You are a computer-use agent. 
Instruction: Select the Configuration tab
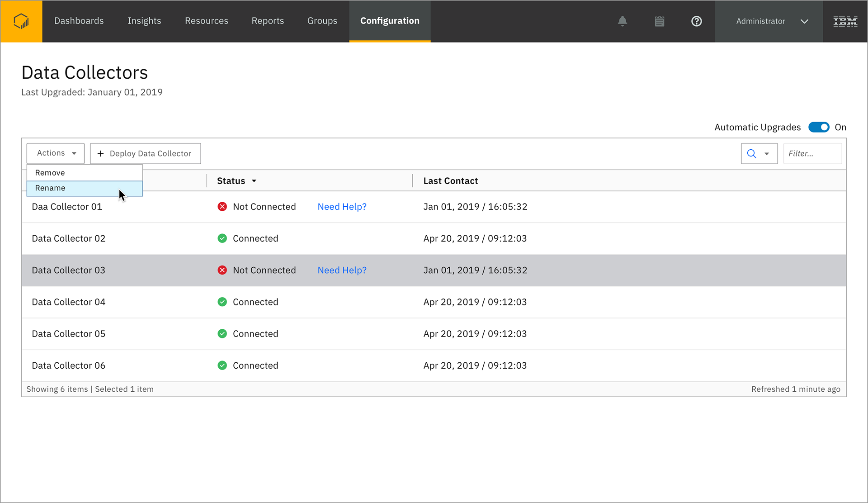[390, 21]
